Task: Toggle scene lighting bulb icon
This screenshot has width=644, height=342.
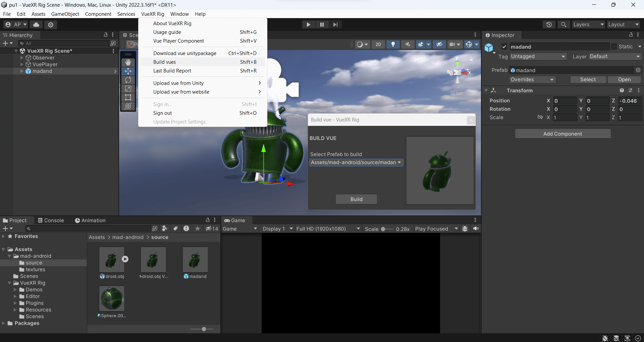Action: point(393,44)
